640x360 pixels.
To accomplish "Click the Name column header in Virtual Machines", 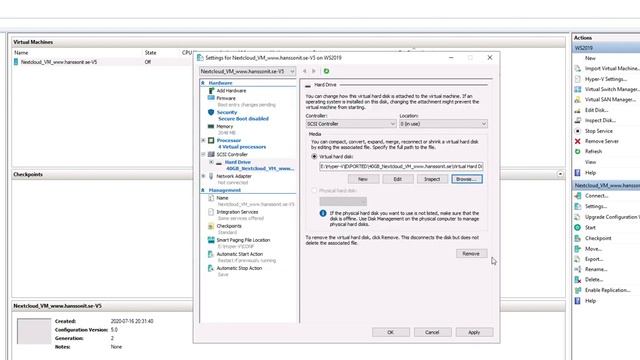I will point(21,53).
